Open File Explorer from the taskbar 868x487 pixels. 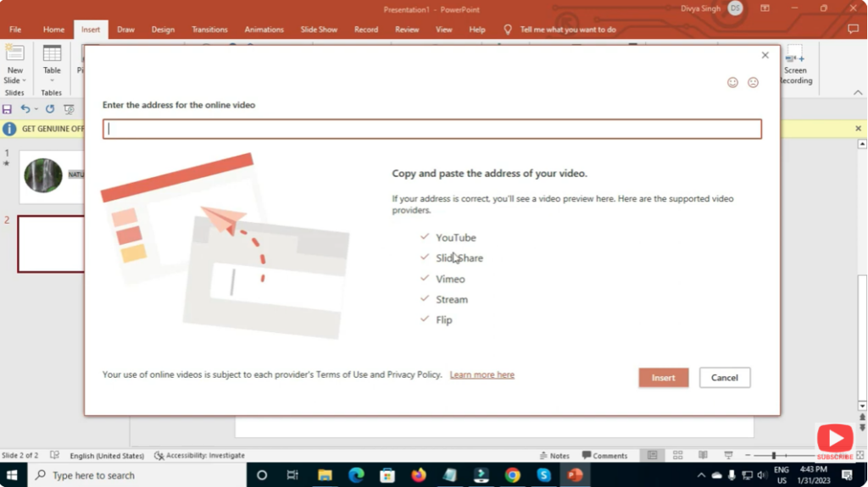click(325, 475)
